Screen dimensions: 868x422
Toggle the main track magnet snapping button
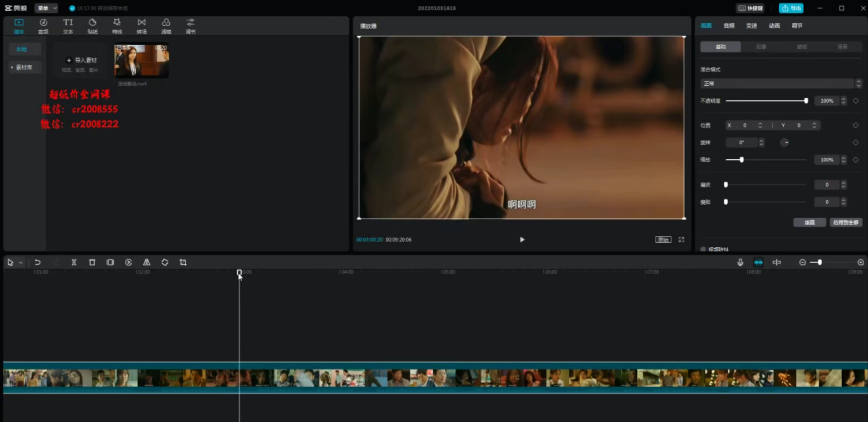click(758, 262)
